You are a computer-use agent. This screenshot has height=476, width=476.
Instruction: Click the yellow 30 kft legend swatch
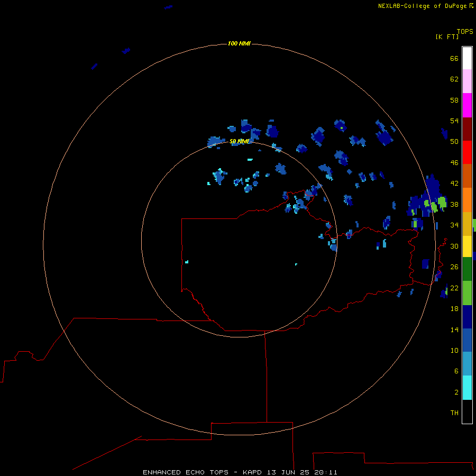click(467, 246)
